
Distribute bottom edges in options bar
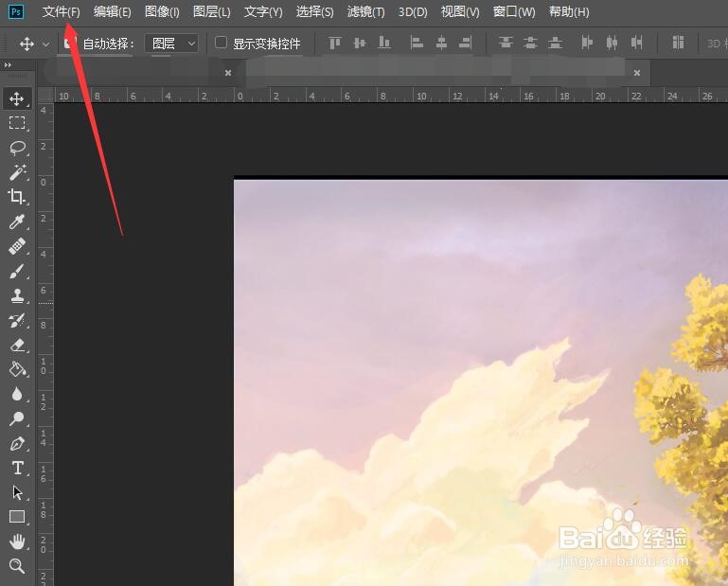point(555,44)
